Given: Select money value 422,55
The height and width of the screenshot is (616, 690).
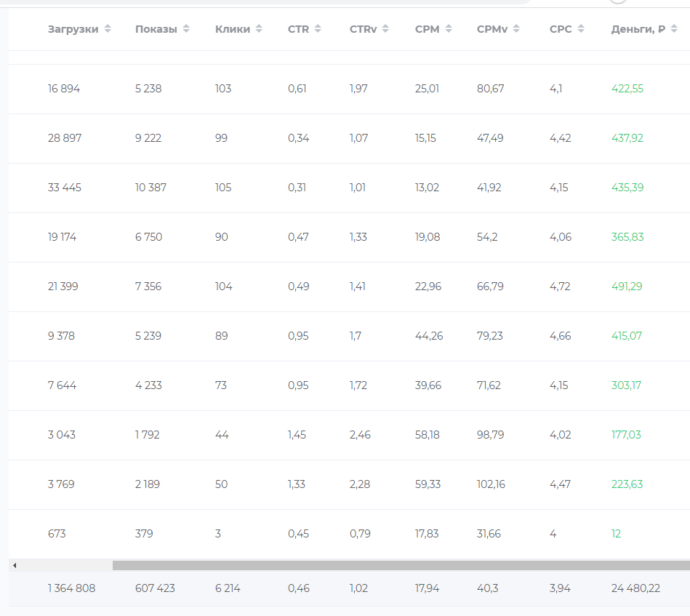Looking at the screenshot, I should coord(627,89).
